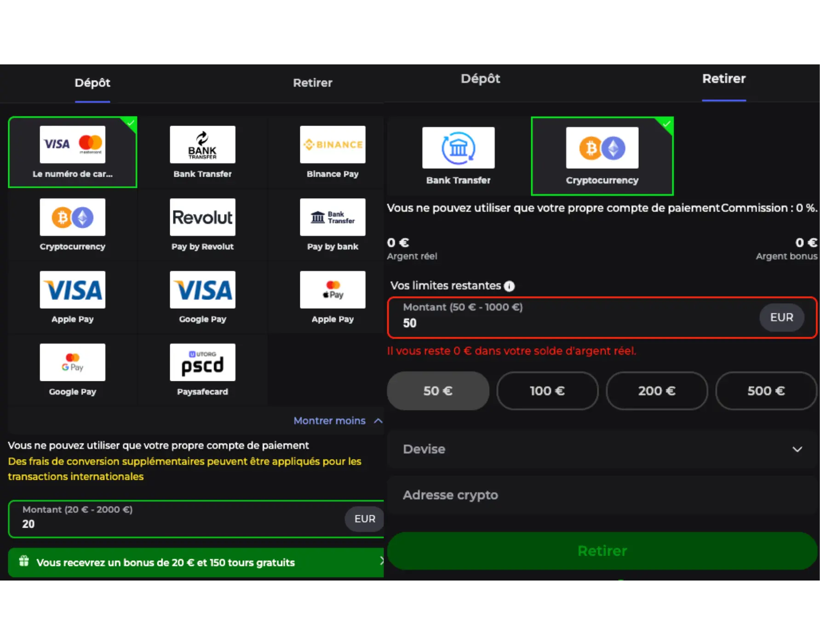
Task: Open the 150 free spins bonus banner
Action: point(196,562)
